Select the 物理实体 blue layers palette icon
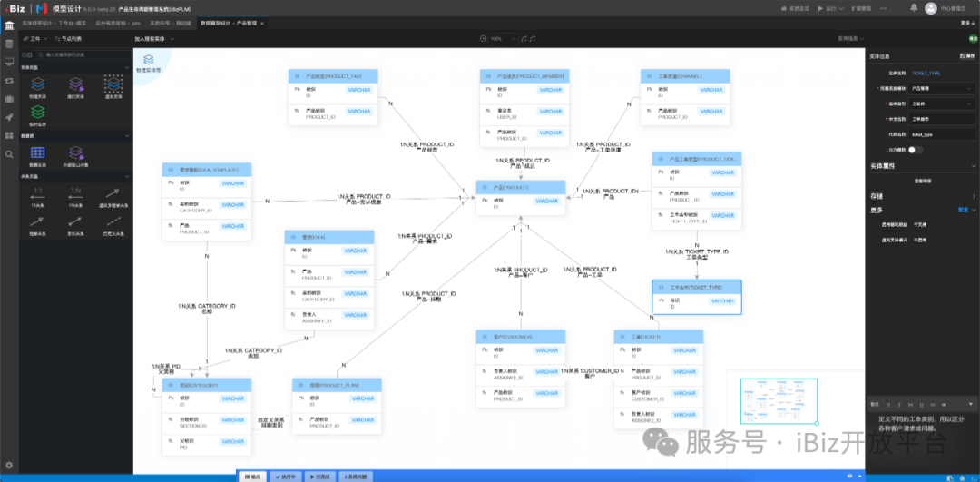Viewport: 980px width, 482px height. pyautogui.click(x=37, y=84)
